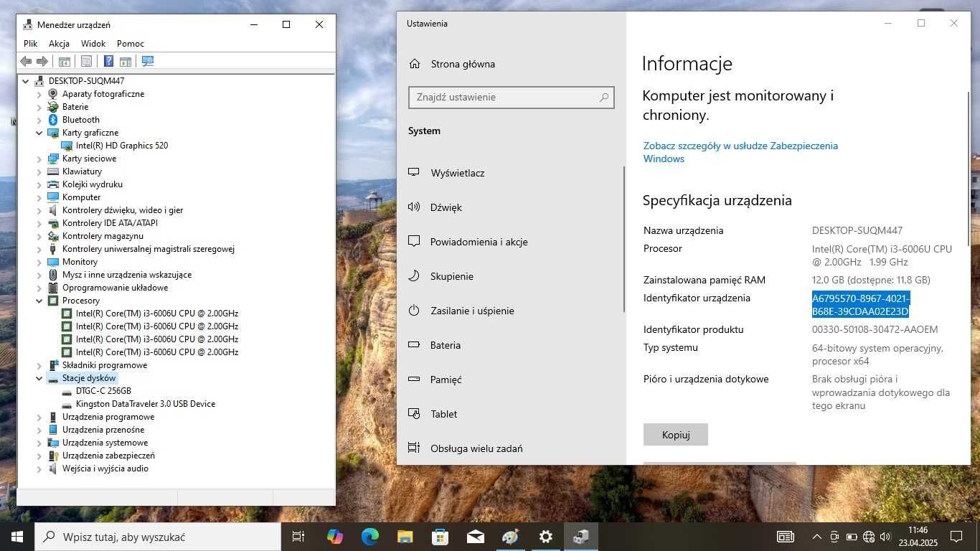Click the Settings sidebar scrollbar
The width and height of the screenshot is (980, 551).
click(624, 239)
